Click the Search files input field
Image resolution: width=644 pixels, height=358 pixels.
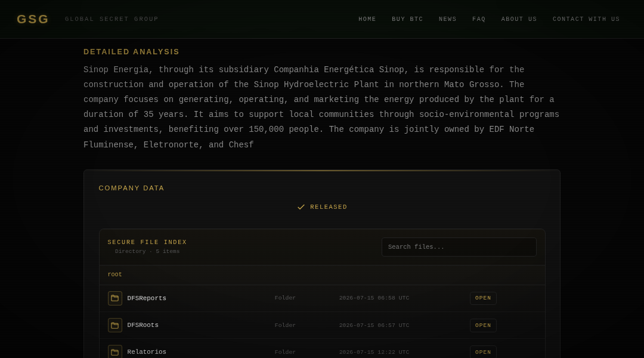[459, 247]
